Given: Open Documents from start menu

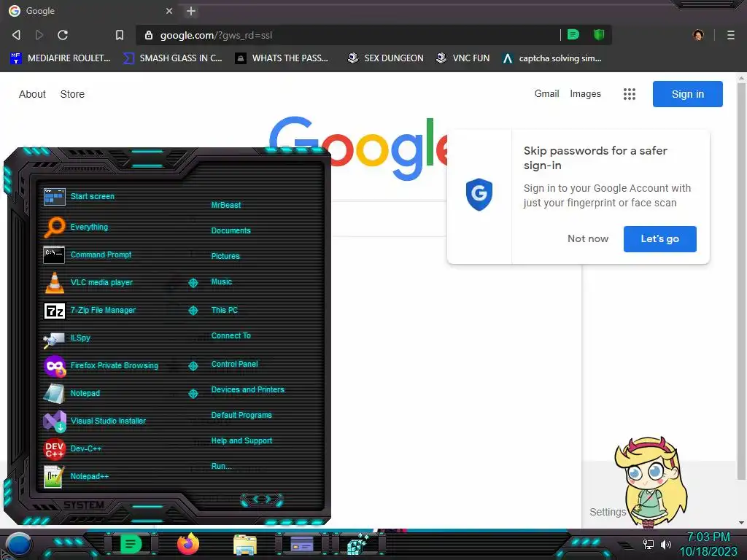Looking at the screenshot, I should 231,231.
